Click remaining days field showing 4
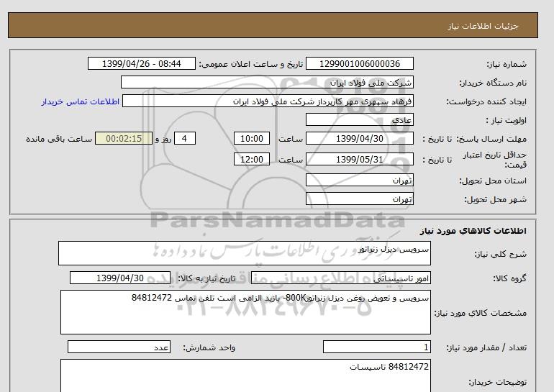554x392 pixels. (x=185, y=139)
